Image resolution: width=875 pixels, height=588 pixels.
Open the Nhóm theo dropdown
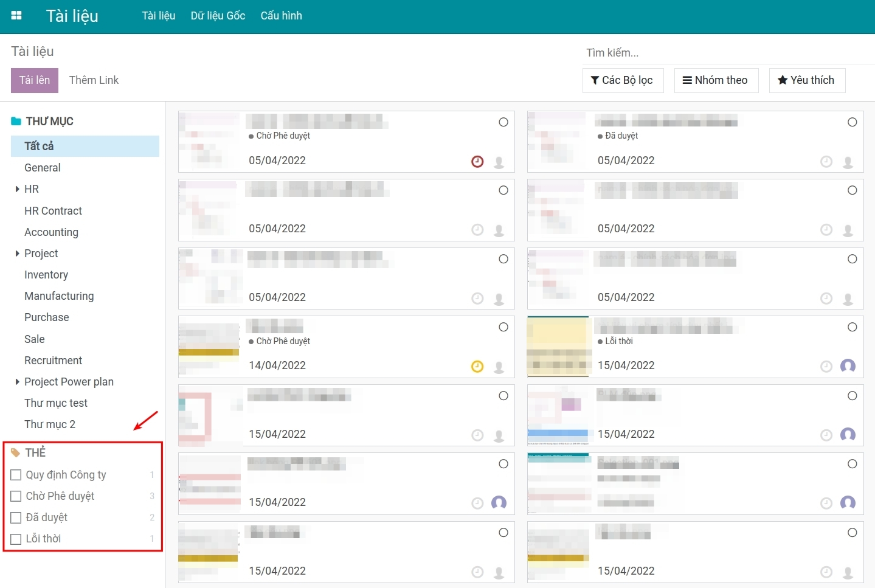tap(716, 80)
